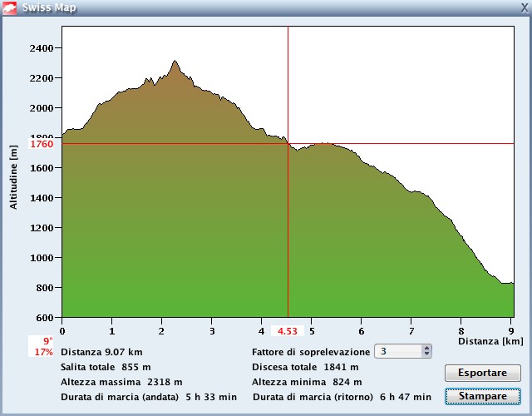532x416 pixels.
Task: Close the Swiss Map profile window
Action: [523, 7]
